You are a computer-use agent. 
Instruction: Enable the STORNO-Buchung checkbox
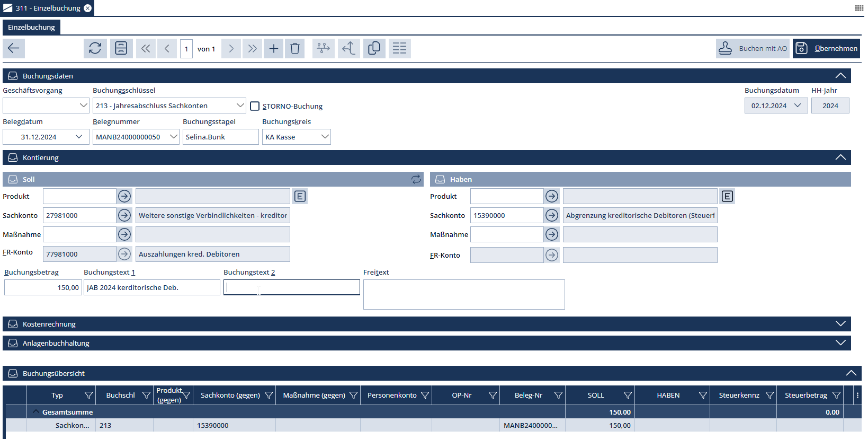tap(255, 106)
